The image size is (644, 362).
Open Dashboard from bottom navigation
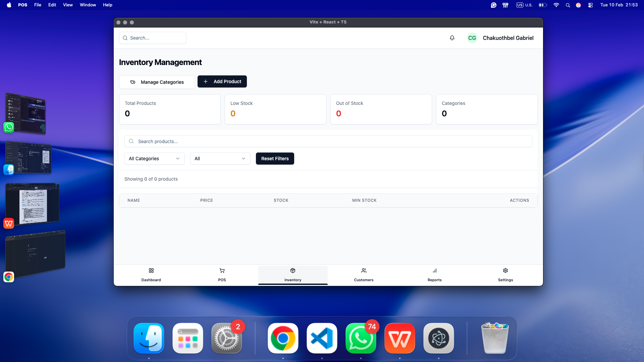coord(151,275)
